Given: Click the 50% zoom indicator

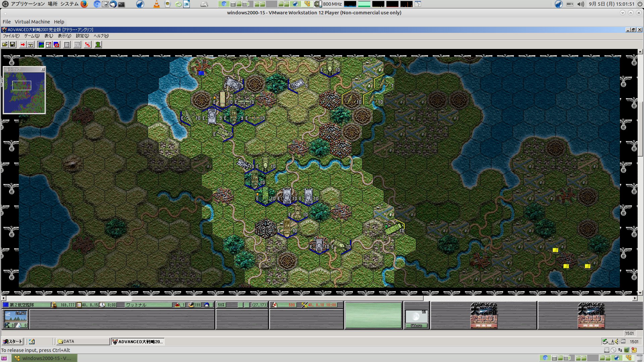Looking at the screenshot, I should (221, 305).
